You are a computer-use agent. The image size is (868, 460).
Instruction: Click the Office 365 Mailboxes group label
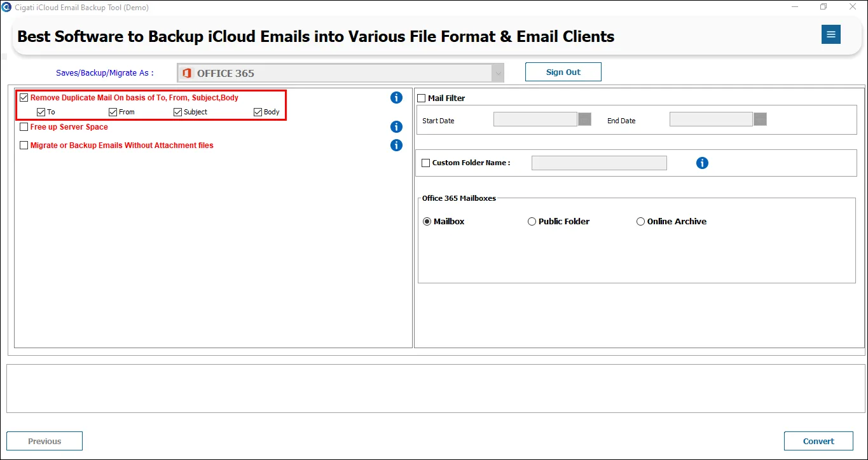pyautogui.click(x=459, y=198)
